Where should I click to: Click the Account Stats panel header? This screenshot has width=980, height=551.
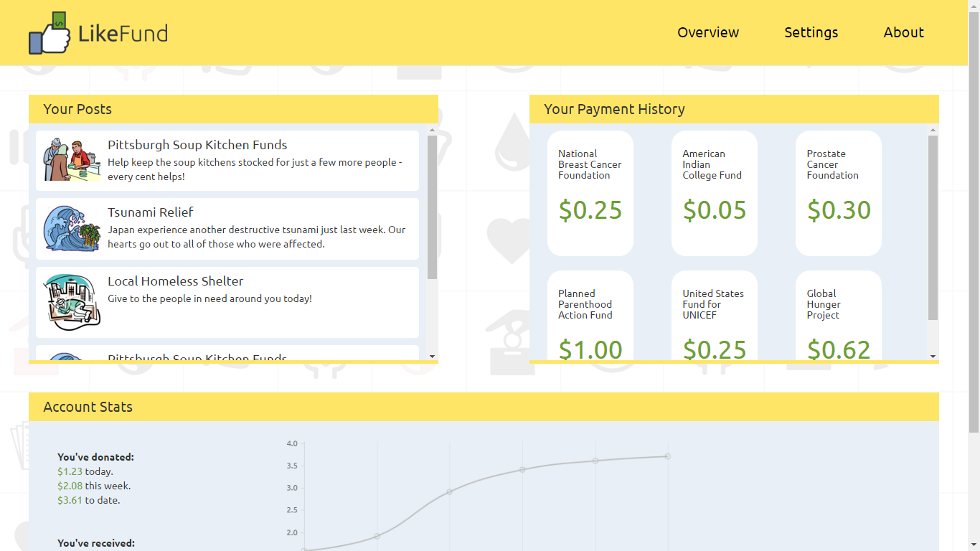point(484,407)
